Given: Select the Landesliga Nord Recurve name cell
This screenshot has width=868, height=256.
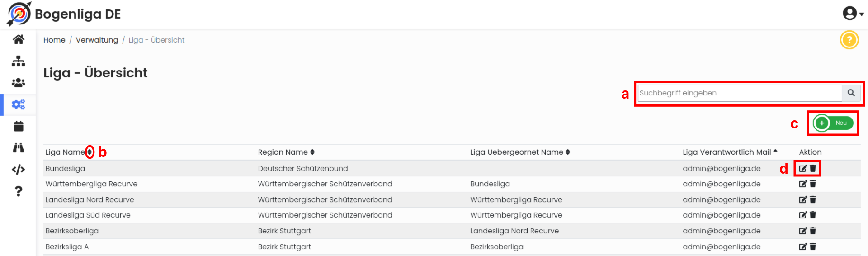Looking at the screenshot, I should [x=90, y=199].
